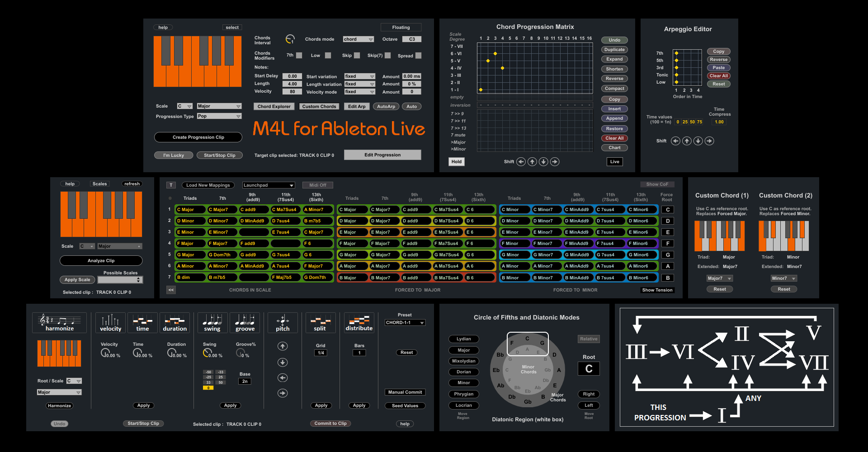Click the pitch down arrow icon
Screen dimensions: 868x452
point(283,362)
